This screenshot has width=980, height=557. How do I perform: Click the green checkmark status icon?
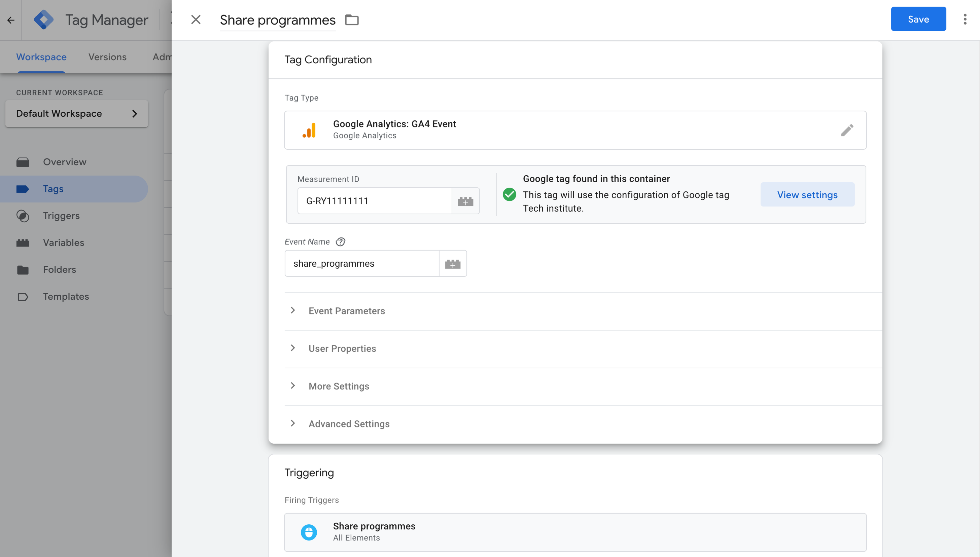coord(509,194)
